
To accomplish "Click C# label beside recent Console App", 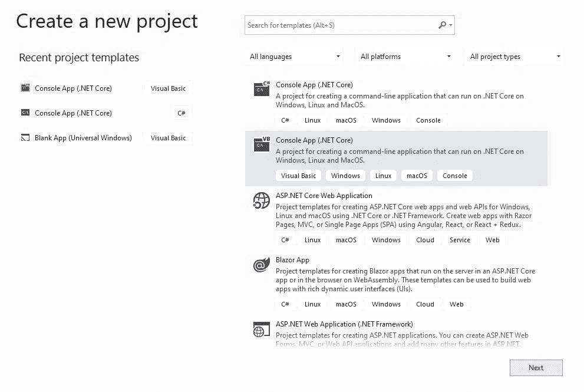I will coord(182,113).
